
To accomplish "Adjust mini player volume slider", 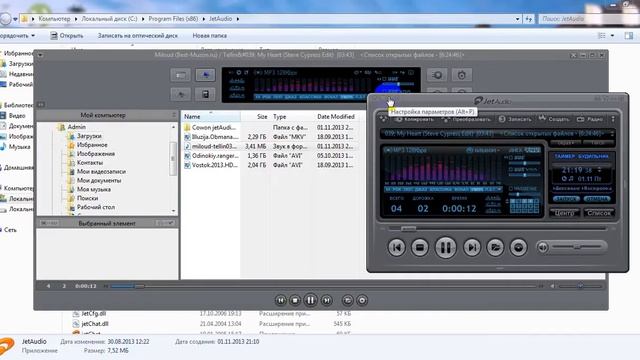I will 576,247.
